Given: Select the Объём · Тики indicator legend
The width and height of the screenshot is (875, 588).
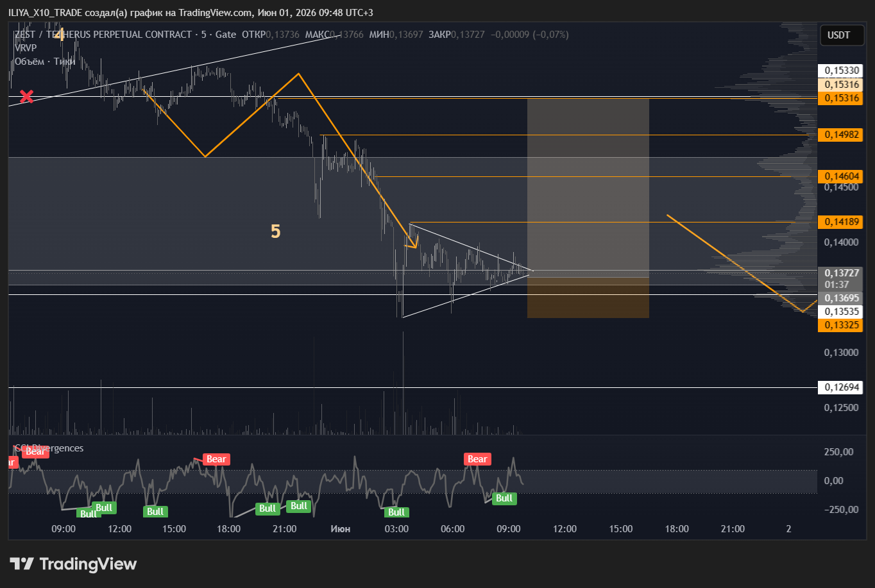Looking at the screenshot, I should 45,62.
